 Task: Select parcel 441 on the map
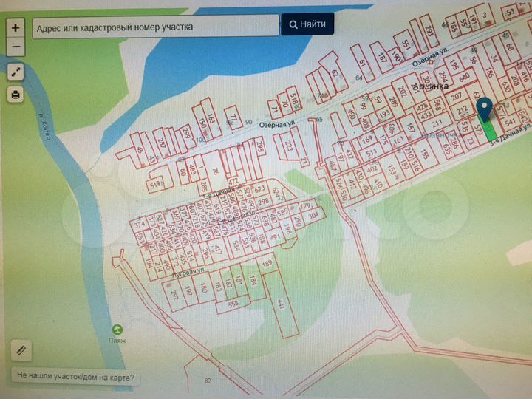[x=282, y=303]
